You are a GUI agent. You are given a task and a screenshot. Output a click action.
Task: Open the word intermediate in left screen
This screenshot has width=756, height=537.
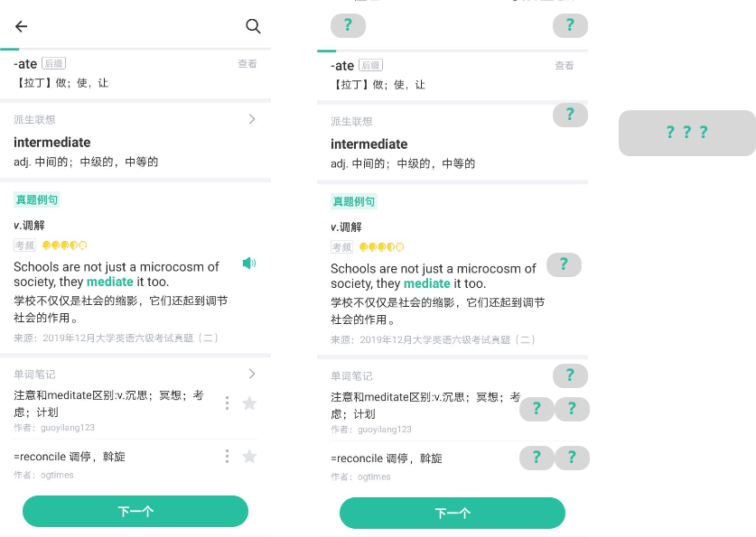[52, 142]
